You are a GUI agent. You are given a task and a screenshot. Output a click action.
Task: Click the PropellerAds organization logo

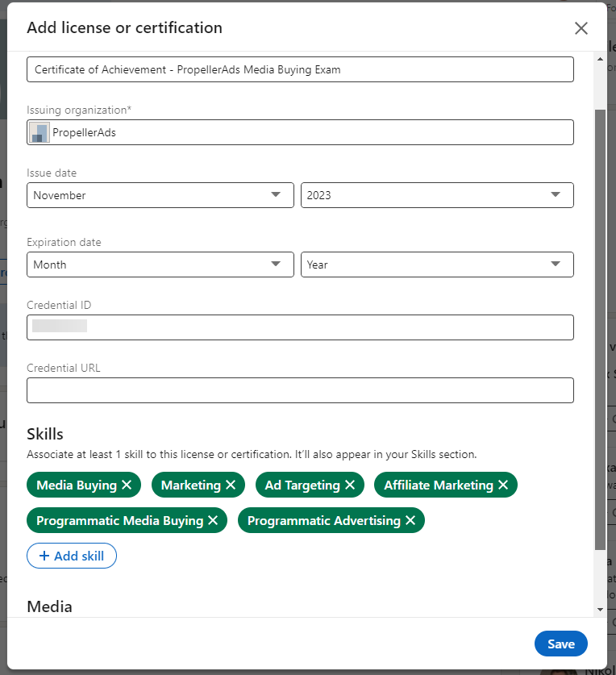39,132
